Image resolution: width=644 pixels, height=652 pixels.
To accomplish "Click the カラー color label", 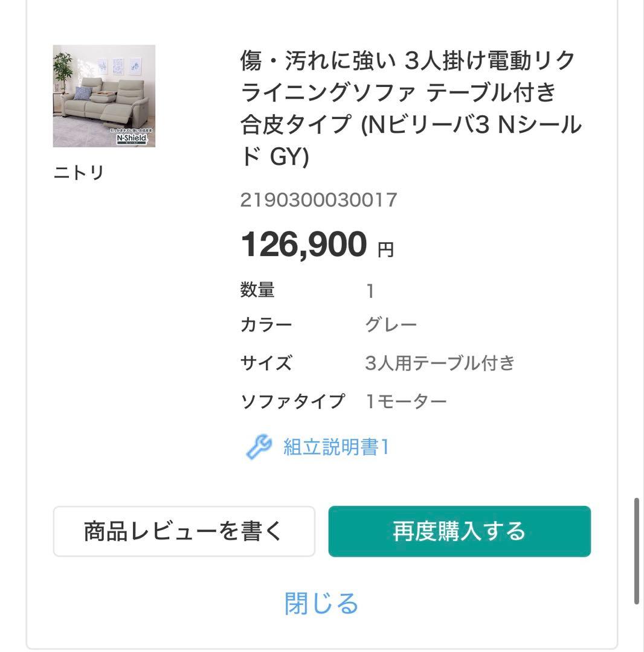I will [266, 326].
